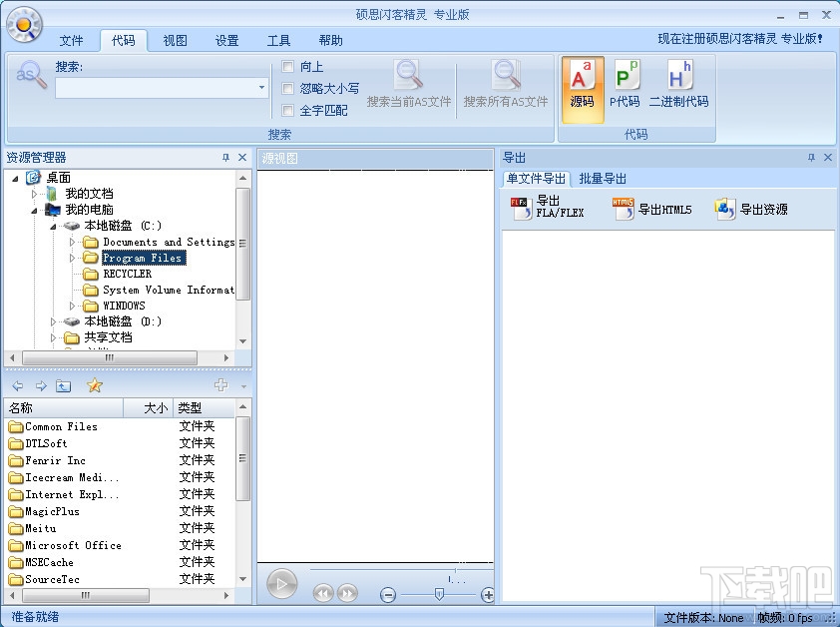Click 搜索所有AS文件 search icon
Viewport: 840px width, 627px height.
(506, 76)
